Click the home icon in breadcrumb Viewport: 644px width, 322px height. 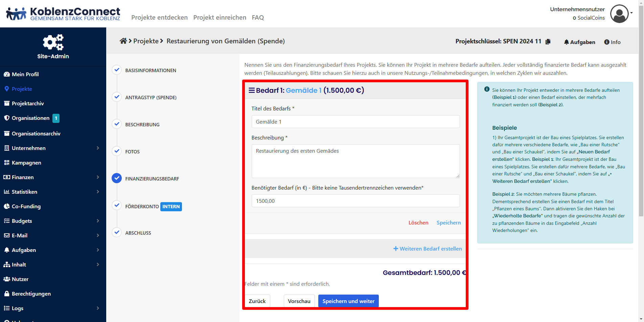123,41
